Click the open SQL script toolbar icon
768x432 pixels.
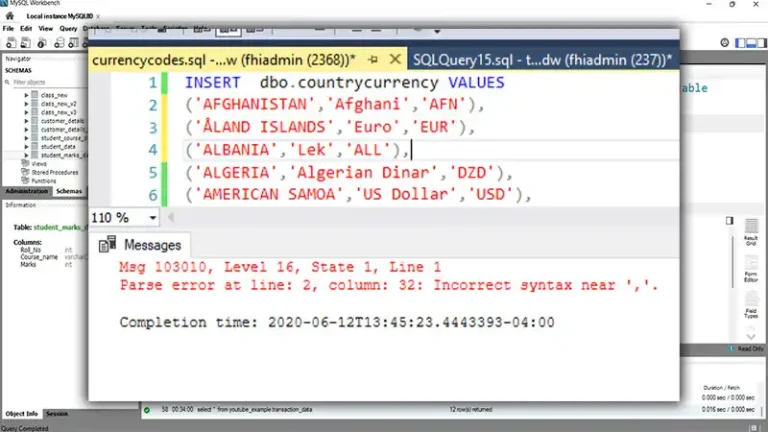click(x=25, y=43)
